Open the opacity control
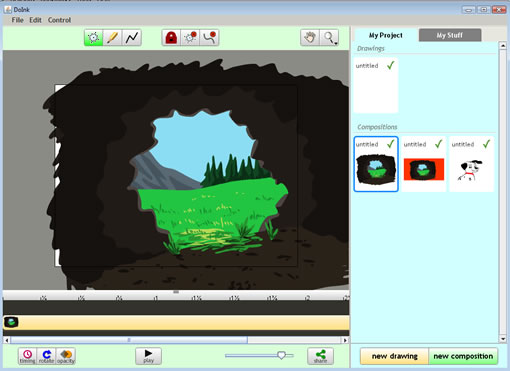 pos(66,356)
